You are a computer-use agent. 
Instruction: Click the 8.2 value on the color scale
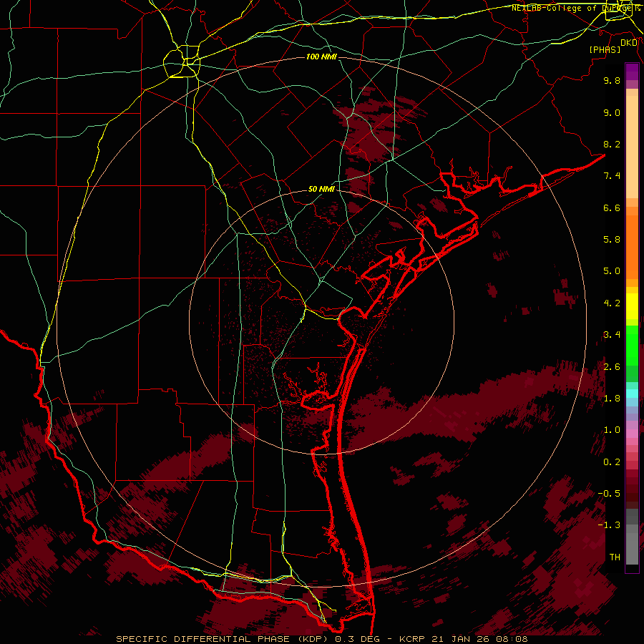[612, 144]
